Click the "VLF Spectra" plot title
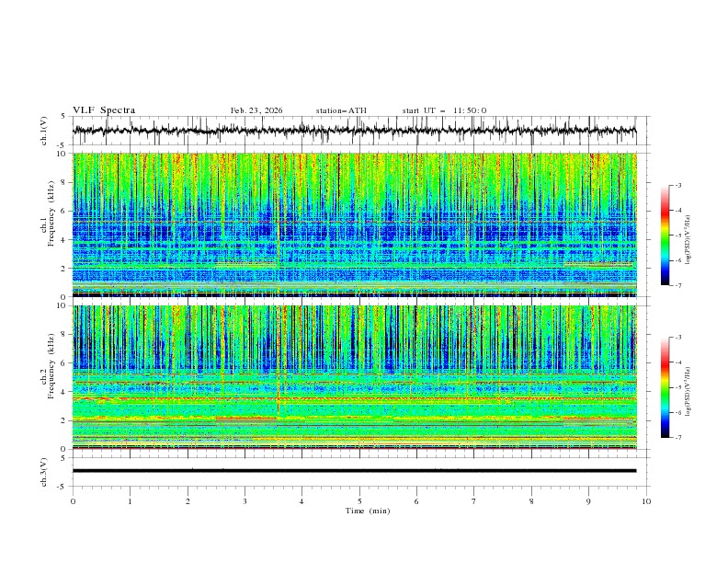The width and height of the screenshot is (728, 563). 104,110
